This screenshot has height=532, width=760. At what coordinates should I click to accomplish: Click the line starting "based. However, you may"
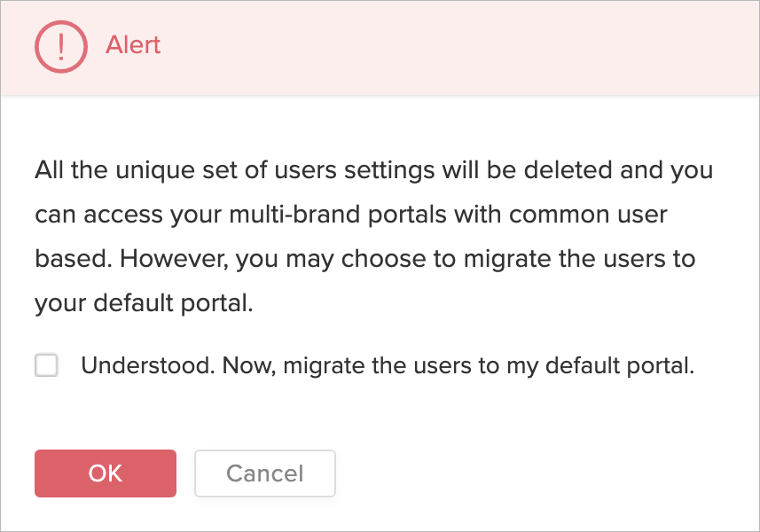[364, 259]
